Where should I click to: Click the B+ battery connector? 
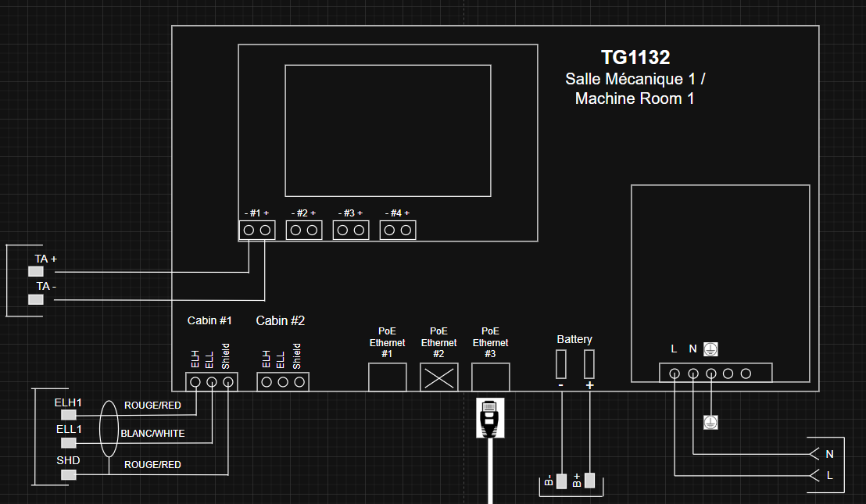(589, 480)
